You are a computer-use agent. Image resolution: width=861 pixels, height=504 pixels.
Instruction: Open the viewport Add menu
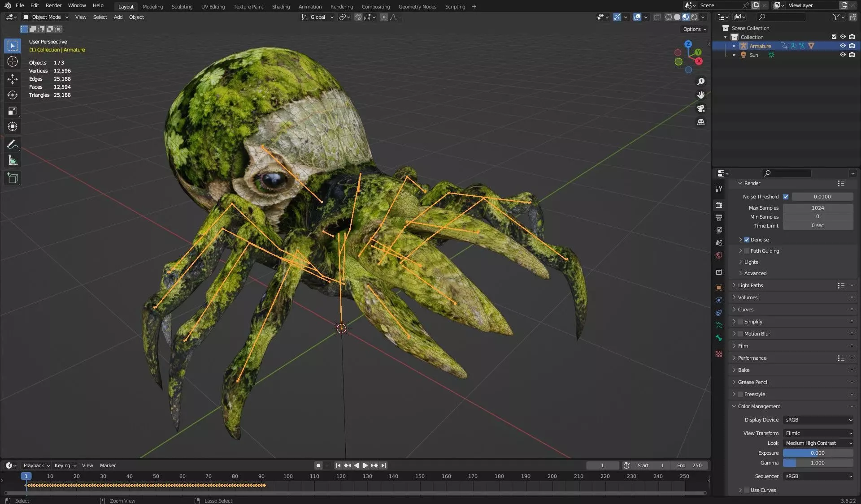tap(118, 17)
